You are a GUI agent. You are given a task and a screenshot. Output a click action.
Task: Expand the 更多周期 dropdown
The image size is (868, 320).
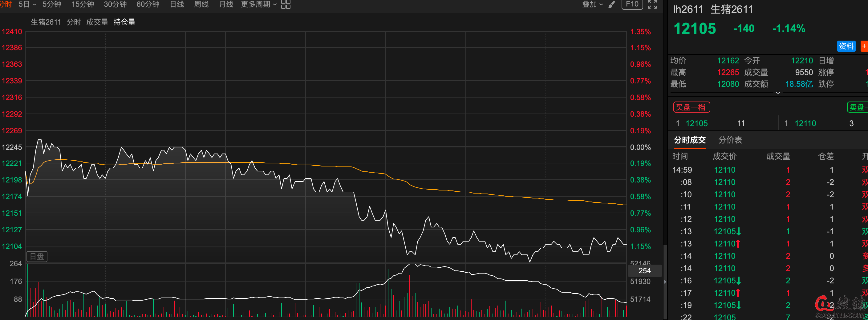click(258, 4)
